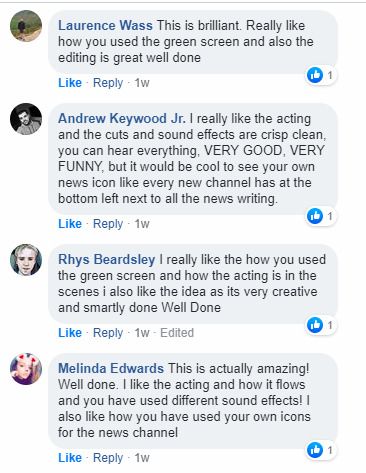Click thumbs-up reaction icon on Laurence Wass comment
This screenshot has width=366, height=473.
tap(315, 75)
